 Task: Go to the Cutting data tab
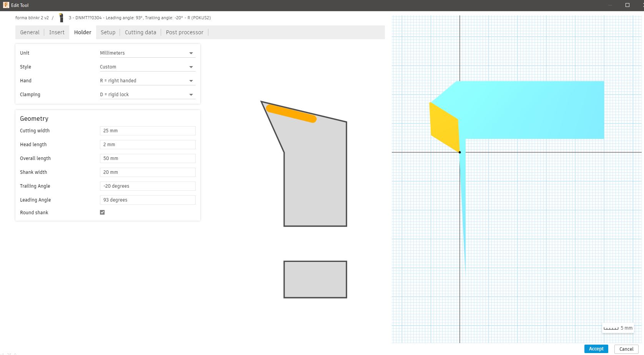click(140, 32)
